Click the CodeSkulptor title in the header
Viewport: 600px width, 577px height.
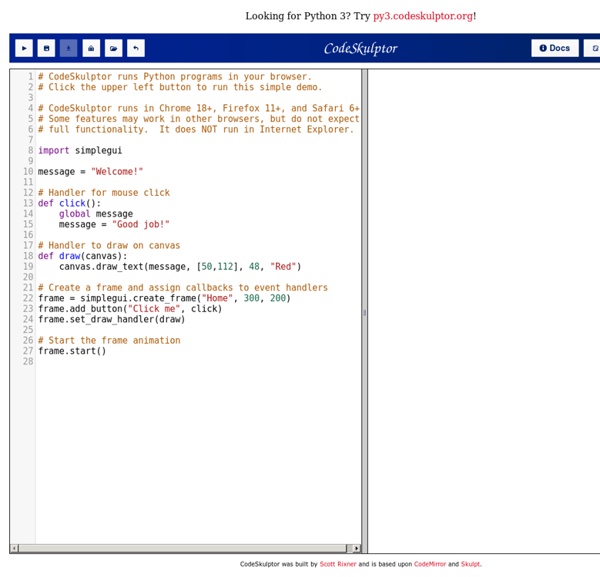click(360, 49)
